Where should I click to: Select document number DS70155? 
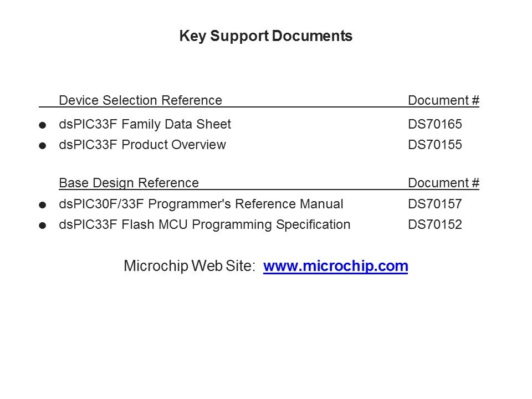434,145
